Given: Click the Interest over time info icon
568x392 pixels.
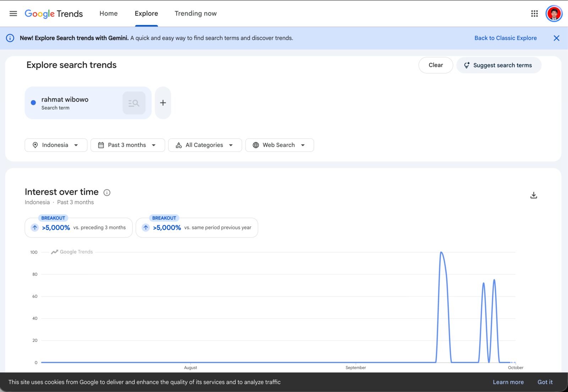Looking at the screenshot, I should click(107, 192).
